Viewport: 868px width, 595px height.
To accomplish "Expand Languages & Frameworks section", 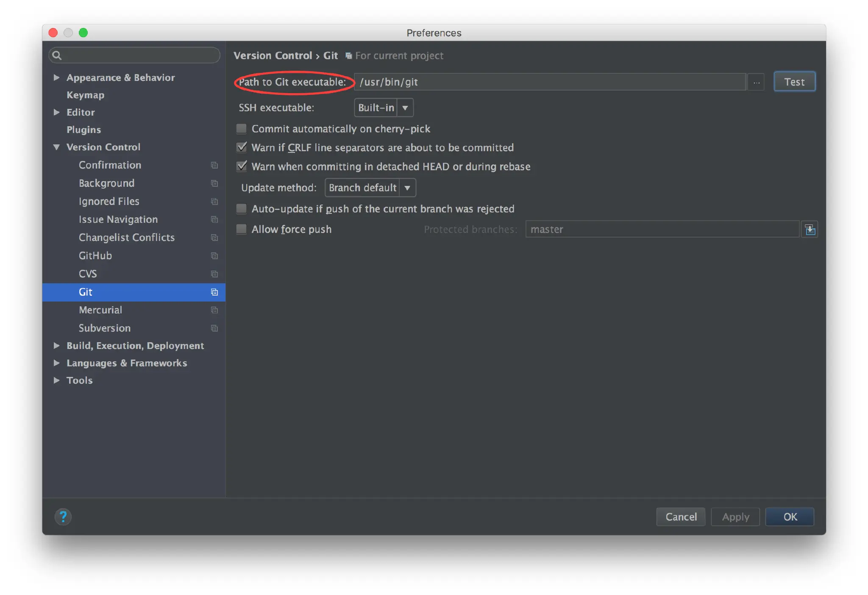I will pyautogui.click(x=56, y=363).
